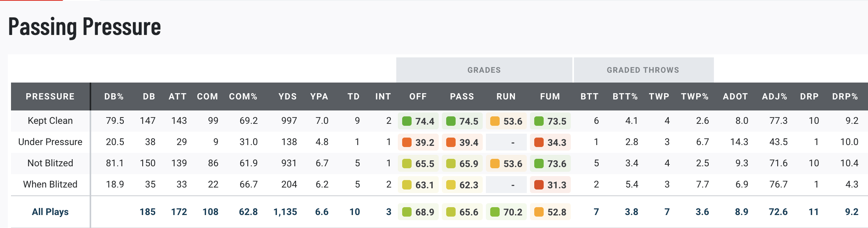Click red swatch beside the 31.3 grade
The image size is (868, 228).
point(539,185)
